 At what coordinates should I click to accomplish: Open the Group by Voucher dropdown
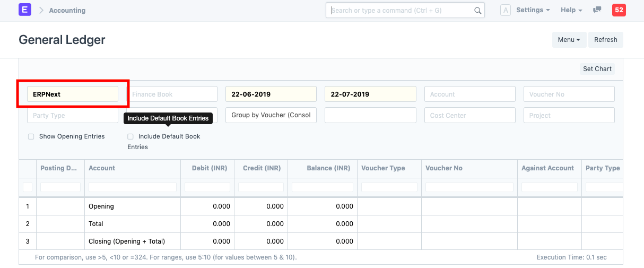coord(271,115)
